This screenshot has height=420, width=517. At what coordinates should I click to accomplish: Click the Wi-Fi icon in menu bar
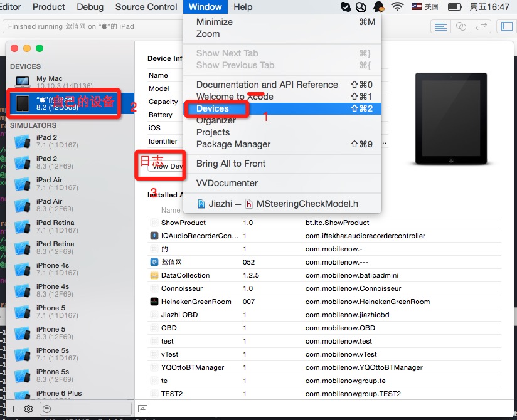(x=397, y=7)
